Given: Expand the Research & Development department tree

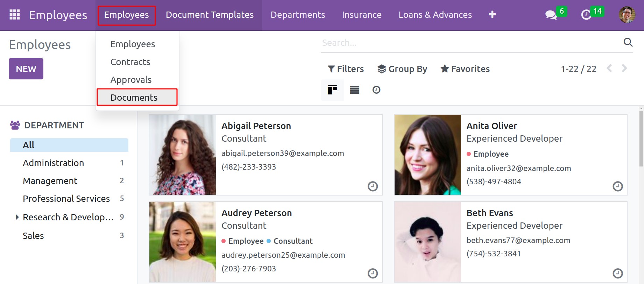Looking at the screenshot, I should pyautogui.click(x=17, y=217).
